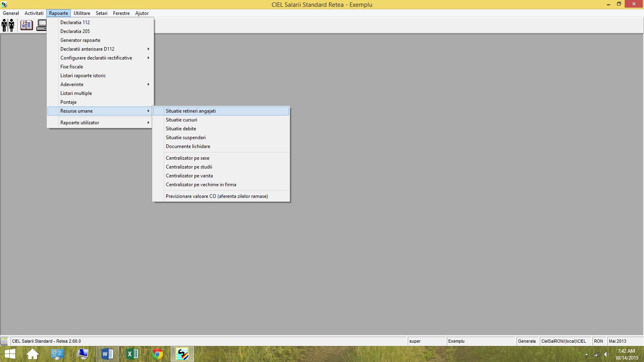Open Google Chrome from taskbar

tap(157, 354)
